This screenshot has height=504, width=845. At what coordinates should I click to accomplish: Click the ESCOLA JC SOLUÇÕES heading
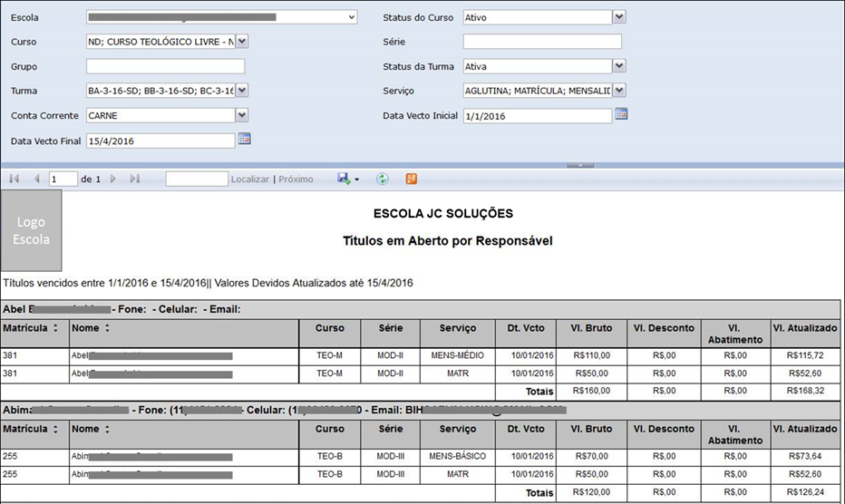[x=443, y=213]
